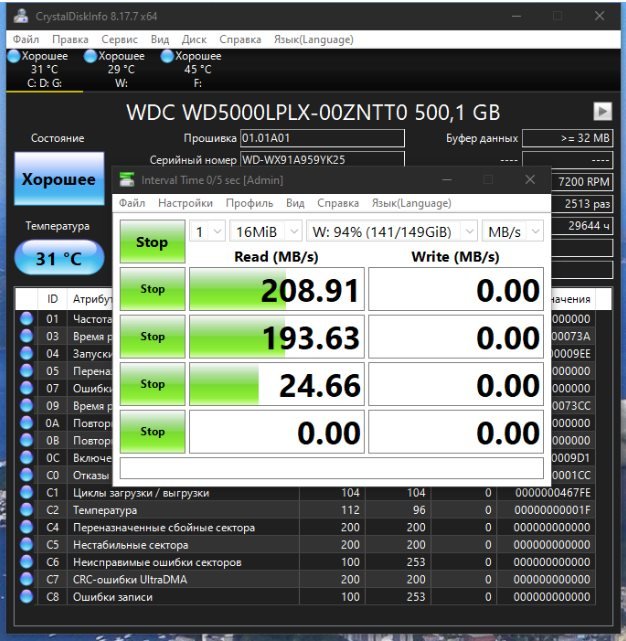Open Файл menu in CrystalDiskInfo

click(26, 39)
